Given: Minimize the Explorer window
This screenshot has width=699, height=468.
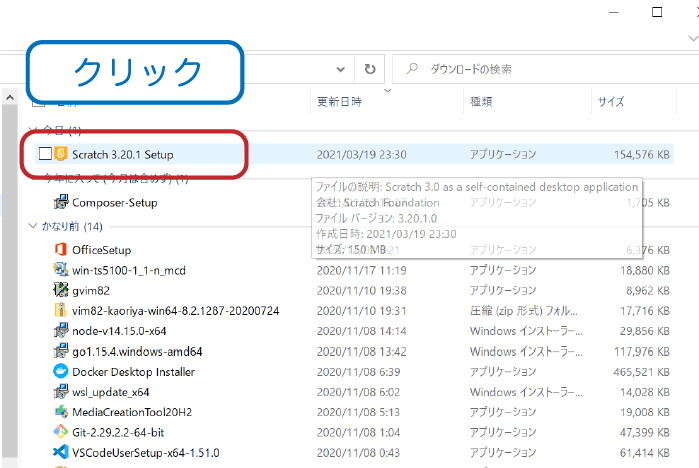Looking at the screenshot, I should (x=614, y=12).
